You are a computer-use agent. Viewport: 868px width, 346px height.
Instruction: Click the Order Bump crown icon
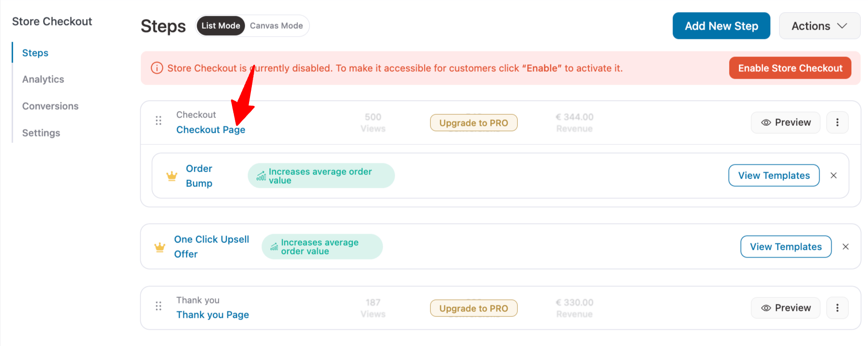(172, 176)
